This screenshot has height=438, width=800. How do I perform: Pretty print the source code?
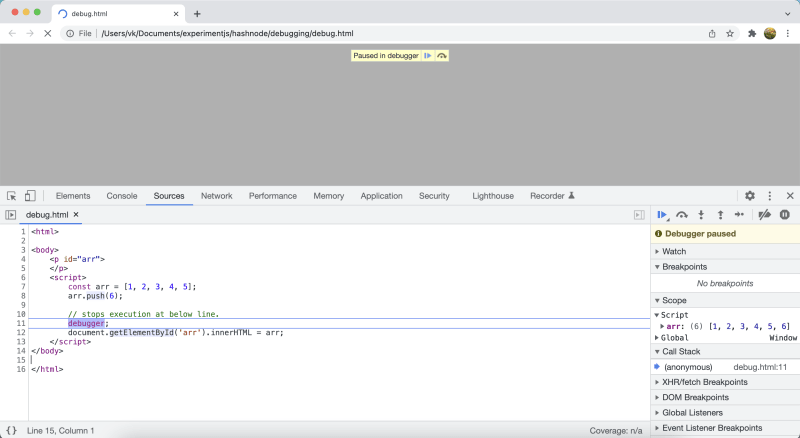click(x=11, y=430)
